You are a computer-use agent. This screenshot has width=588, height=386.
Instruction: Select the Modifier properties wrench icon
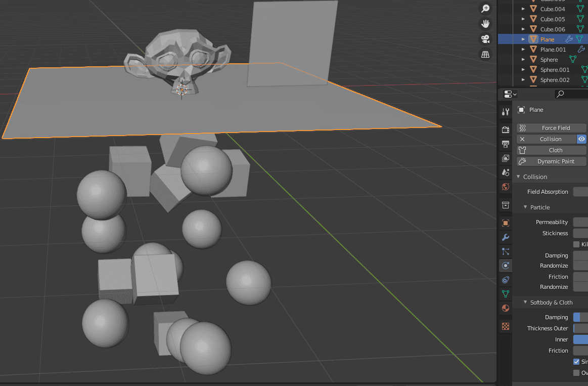505,237
